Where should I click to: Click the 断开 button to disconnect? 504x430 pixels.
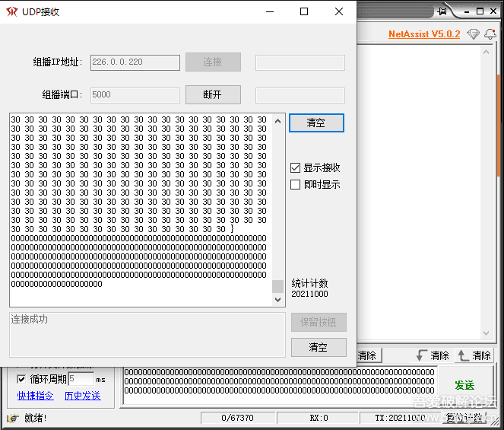(x=213, y=94)
